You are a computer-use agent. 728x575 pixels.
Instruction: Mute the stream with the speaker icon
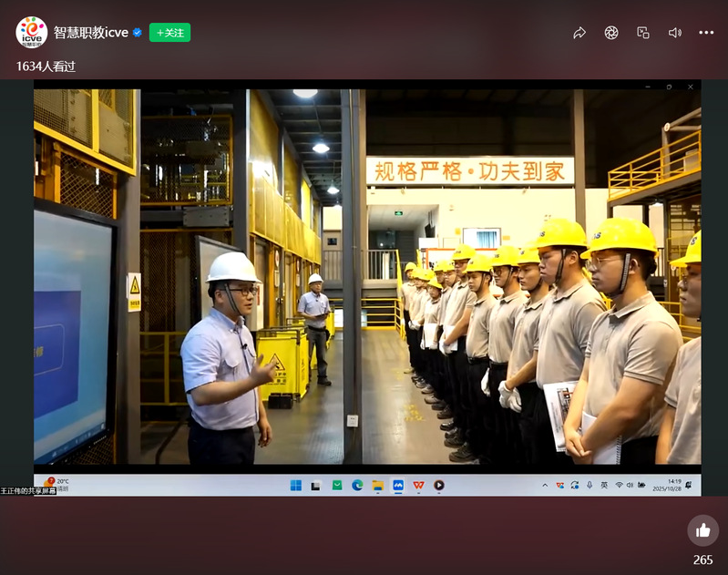pyautogui.click(x=674, y=33)
